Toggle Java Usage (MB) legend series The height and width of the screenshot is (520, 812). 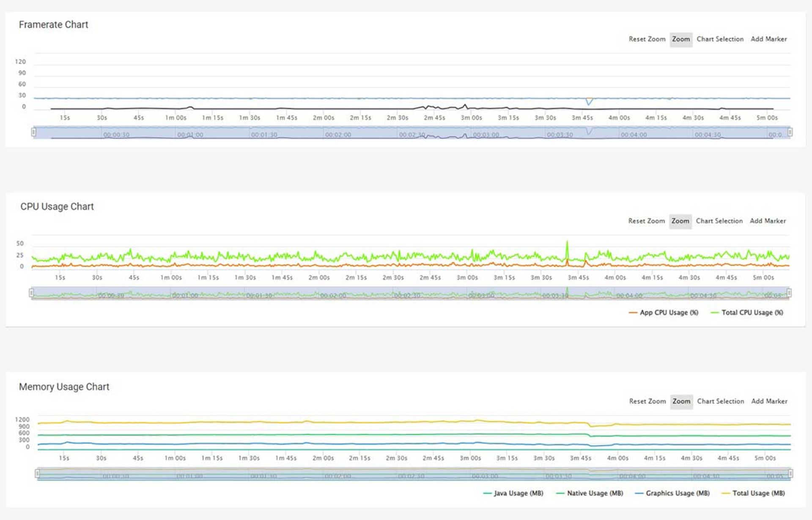tap(513, 493)
